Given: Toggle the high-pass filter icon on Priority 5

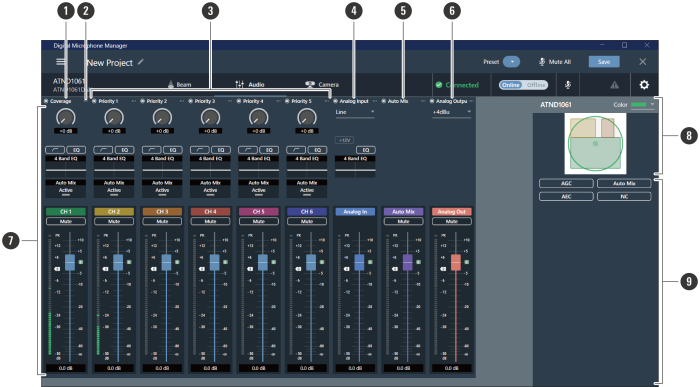Looking at the screenshot, I should point(296,150).
